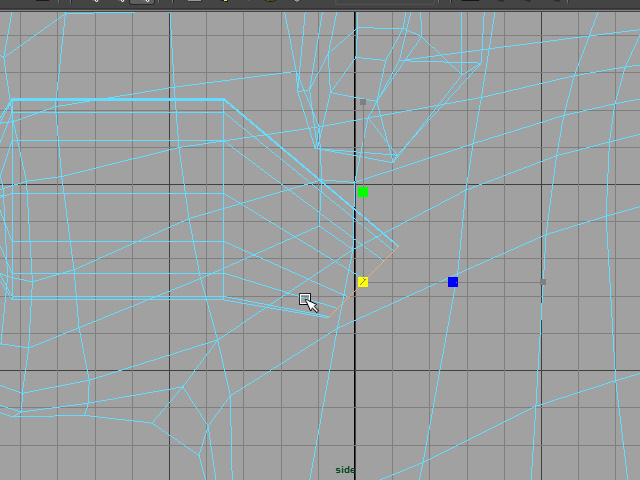Click the gray handle above the green handle
Screen dimensions: 640x480
(363, 102)
